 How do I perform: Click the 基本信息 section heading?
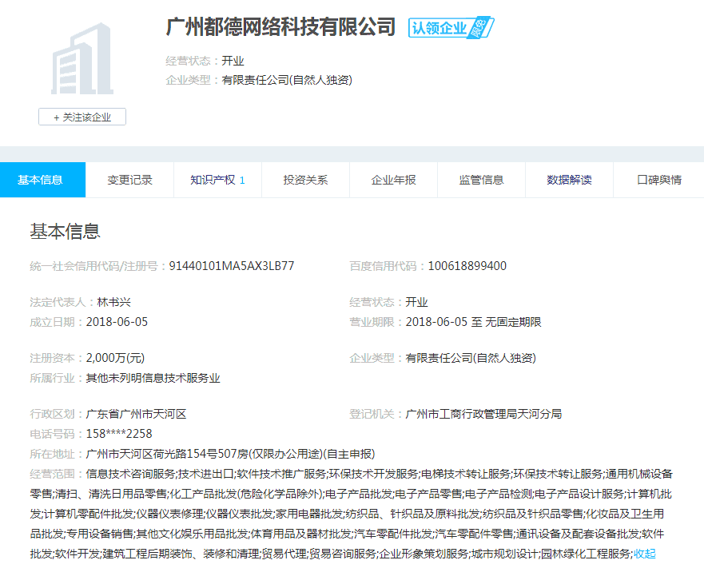pos(65,231)
